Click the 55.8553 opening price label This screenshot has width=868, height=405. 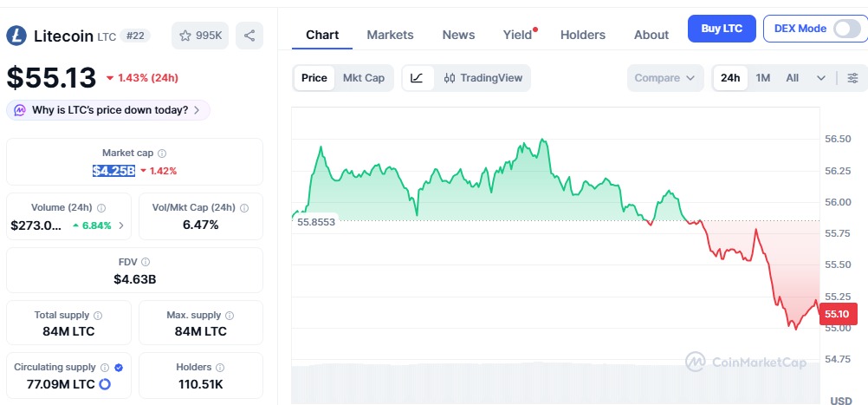pos(315,222)
